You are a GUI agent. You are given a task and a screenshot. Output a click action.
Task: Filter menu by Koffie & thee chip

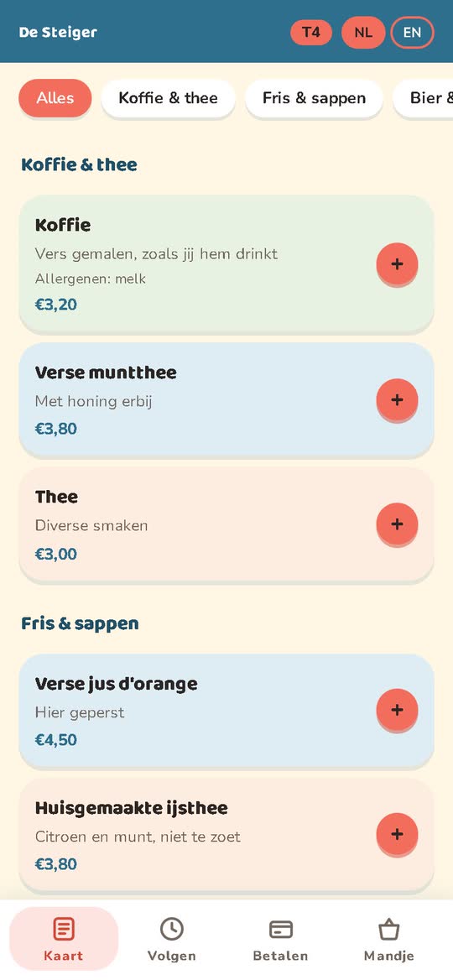(168, 98)
